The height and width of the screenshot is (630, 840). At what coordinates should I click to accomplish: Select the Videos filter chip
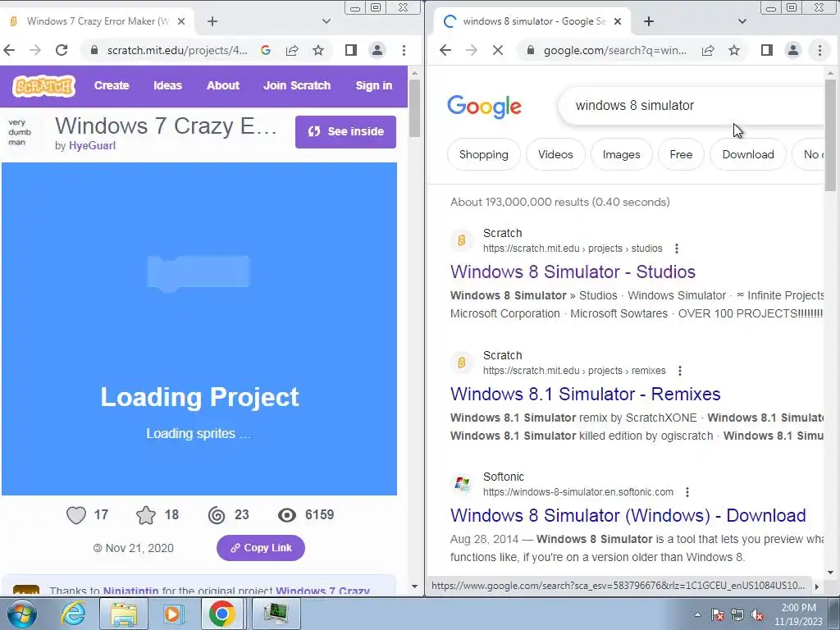coord(555,155)
